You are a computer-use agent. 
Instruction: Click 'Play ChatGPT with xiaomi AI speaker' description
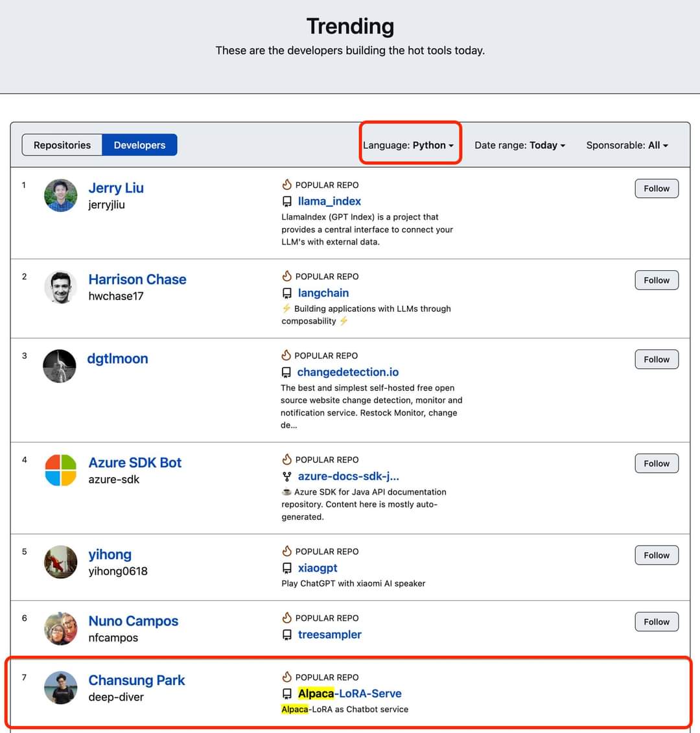353,584
